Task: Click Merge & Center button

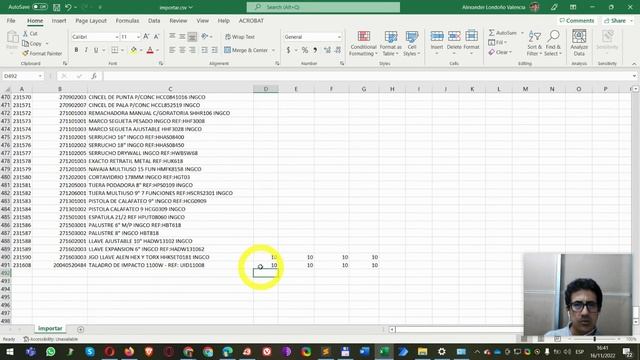Action: [246, 50]
